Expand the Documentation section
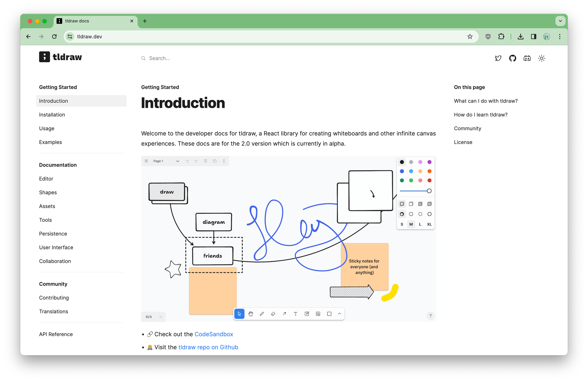 click(x=58, y=165)
